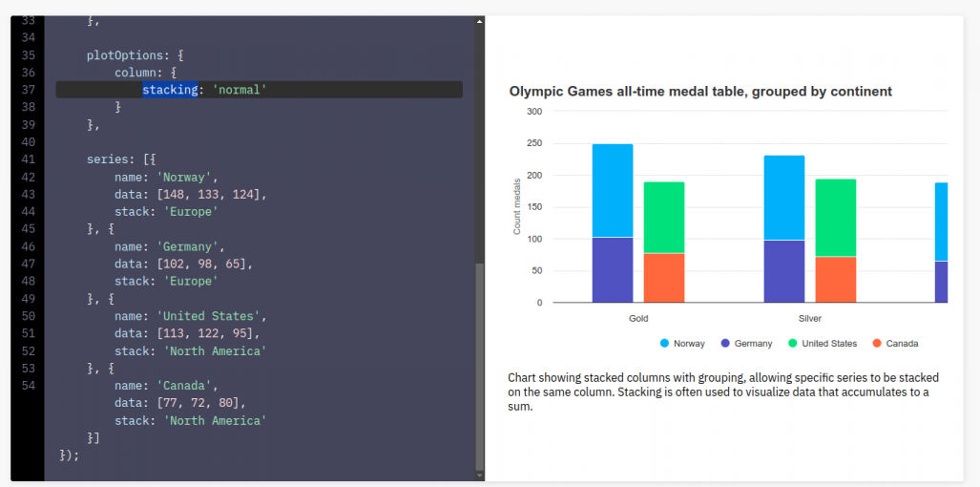
Task: Select the blue Norway segment in Gold column
Action: click(x=613, y=190)
